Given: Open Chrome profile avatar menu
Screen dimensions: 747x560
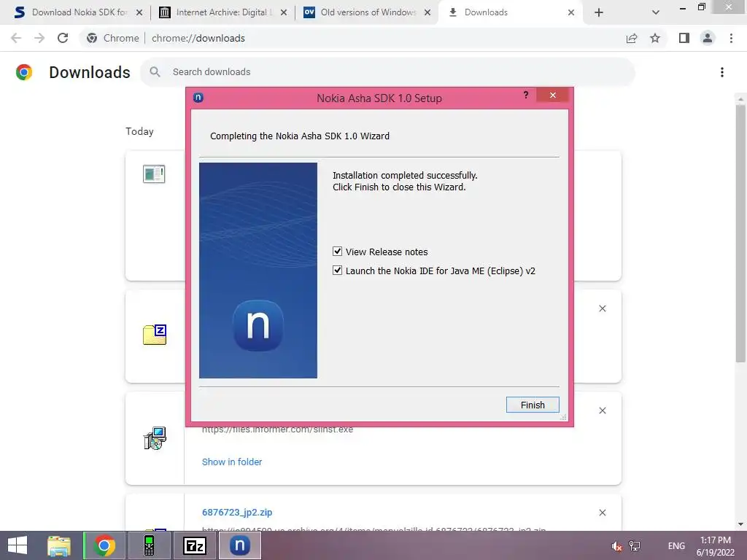Looking at the screenshot, I should 708,38.
